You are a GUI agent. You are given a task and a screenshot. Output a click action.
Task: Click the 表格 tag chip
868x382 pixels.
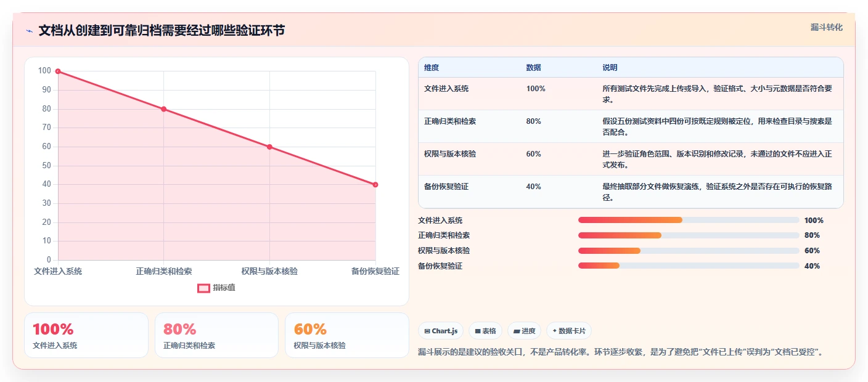coord(486,331)
